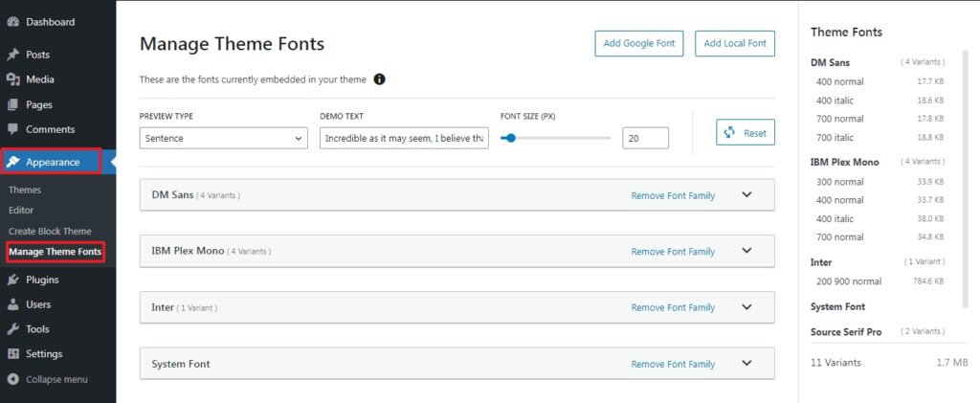The height and width of the screenshot is (403, 980).
Task: Click the Tools wrench icon
Action: click(12, 328)
